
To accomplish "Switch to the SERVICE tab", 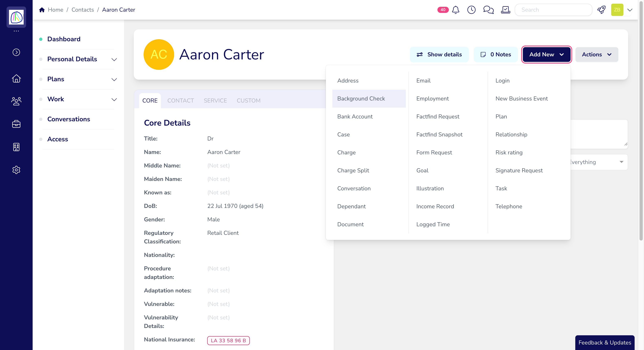I will point(215,100).
